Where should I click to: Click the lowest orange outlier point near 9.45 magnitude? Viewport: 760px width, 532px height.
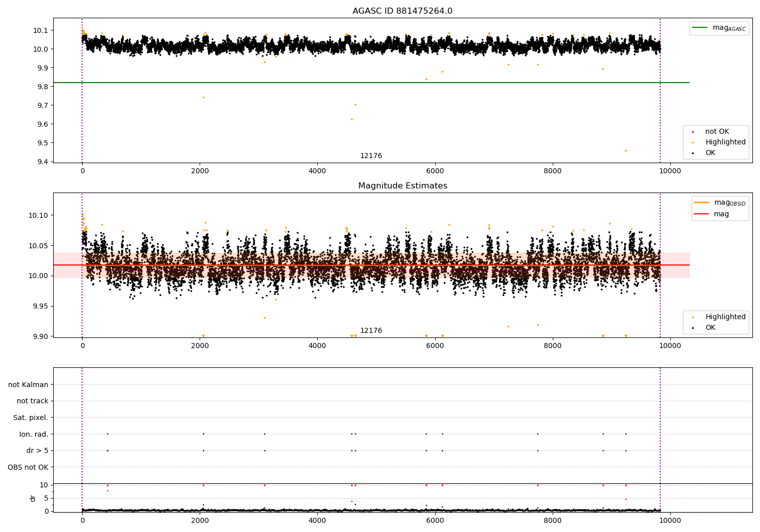[626, 150]
